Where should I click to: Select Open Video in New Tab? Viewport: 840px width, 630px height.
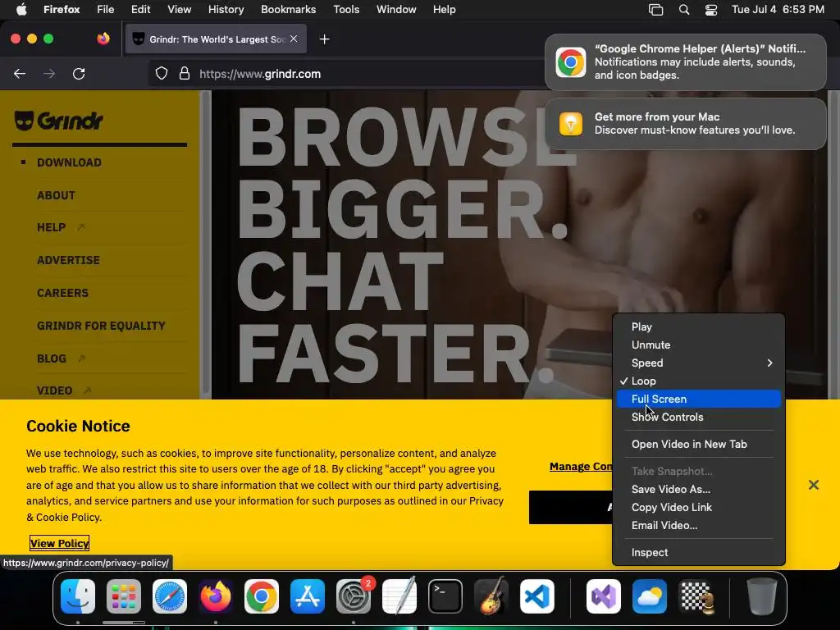699,444
